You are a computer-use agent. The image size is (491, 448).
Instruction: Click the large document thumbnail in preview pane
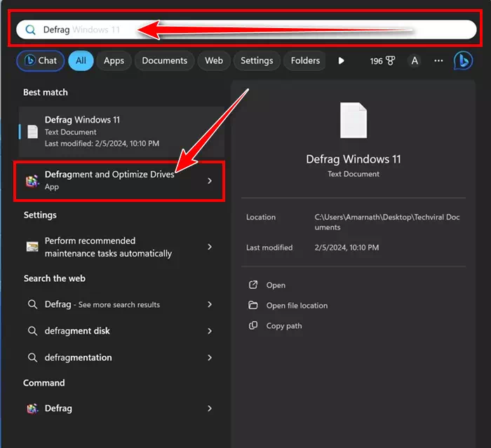pyautogui.click(x=354, y=120)
